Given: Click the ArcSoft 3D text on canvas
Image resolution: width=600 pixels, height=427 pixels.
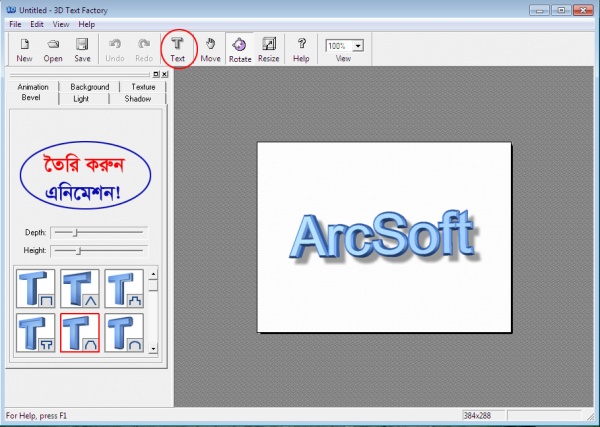Looking at the screenshot, I should click(x=383, y=238).
